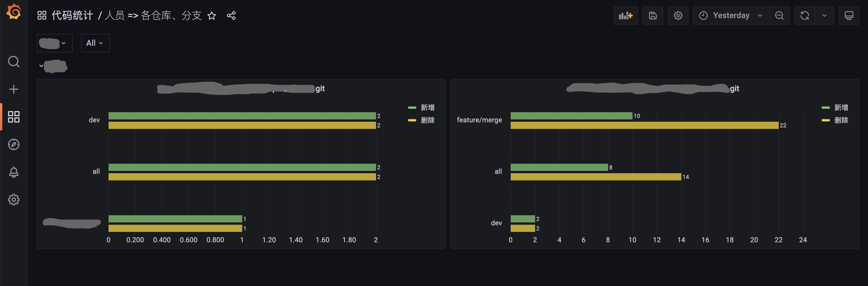Screen dimensions: 868x286
Task: Collapse the dashboard row chevron
Action: (41, 66)
